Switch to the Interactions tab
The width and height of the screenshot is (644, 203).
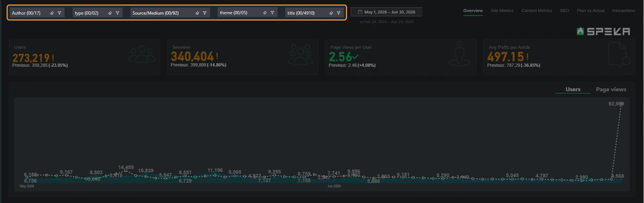point(623,11)
